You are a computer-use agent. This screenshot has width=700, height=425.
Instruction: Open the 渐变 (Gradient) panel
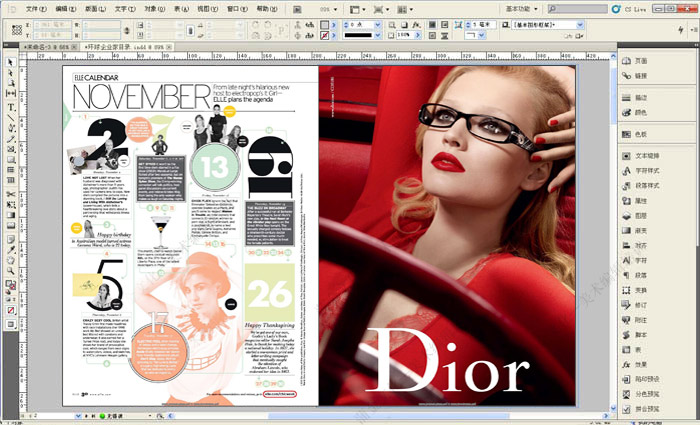click(636, 230)
